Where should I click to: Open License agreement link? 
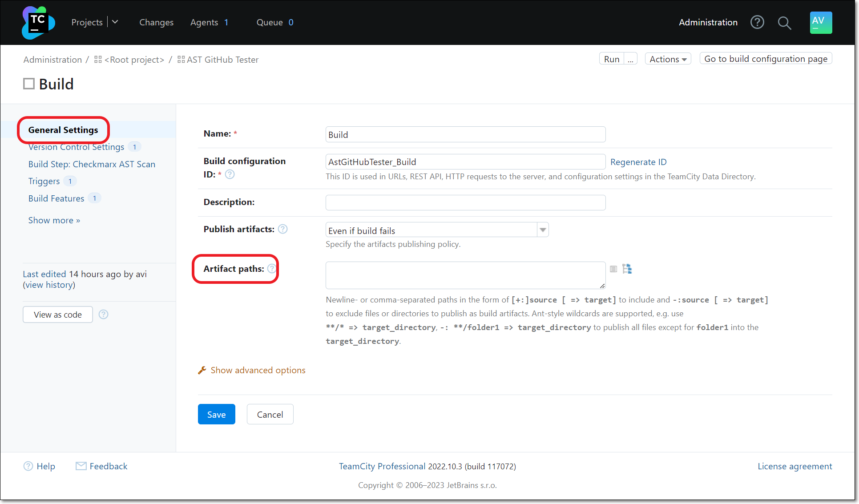(x=794, y=466)
